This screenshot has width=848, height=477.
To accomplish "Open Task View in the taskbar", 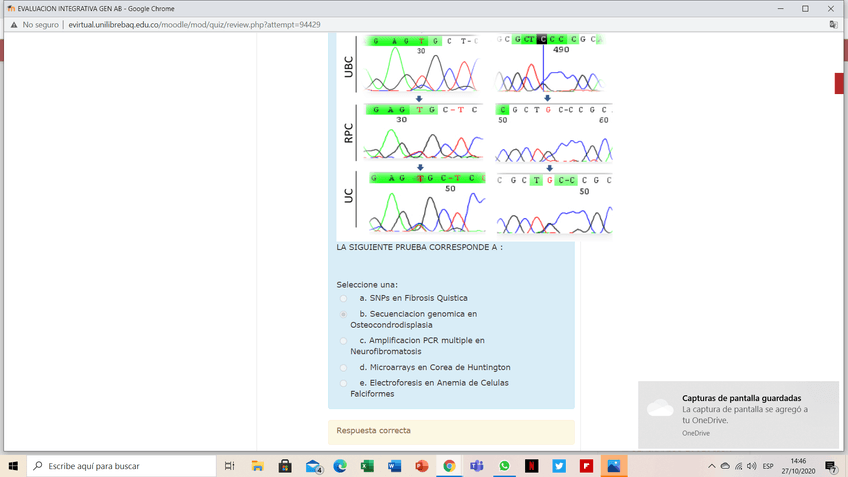I will click(230, 466).
